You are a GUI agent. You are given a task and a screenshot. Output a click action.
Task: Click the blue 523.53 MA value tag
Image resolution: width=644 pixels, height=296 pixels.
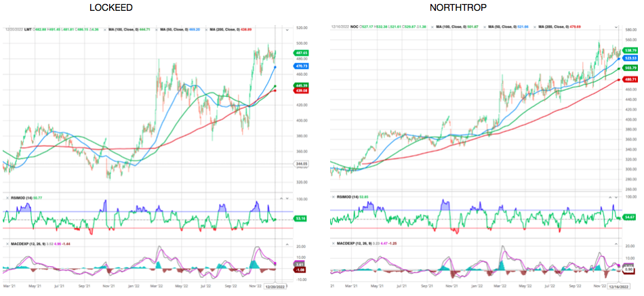coord(630,58)
